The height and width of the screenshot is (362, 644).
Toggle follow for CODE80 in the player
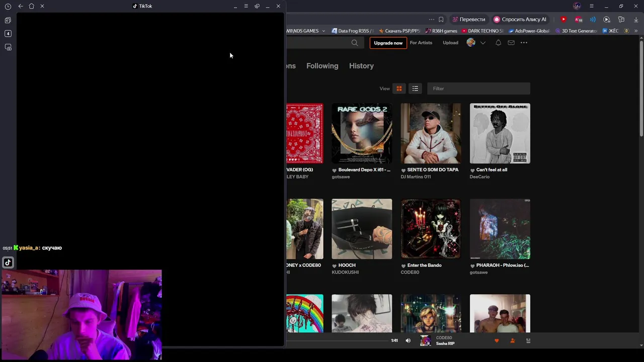coord(513,341)
